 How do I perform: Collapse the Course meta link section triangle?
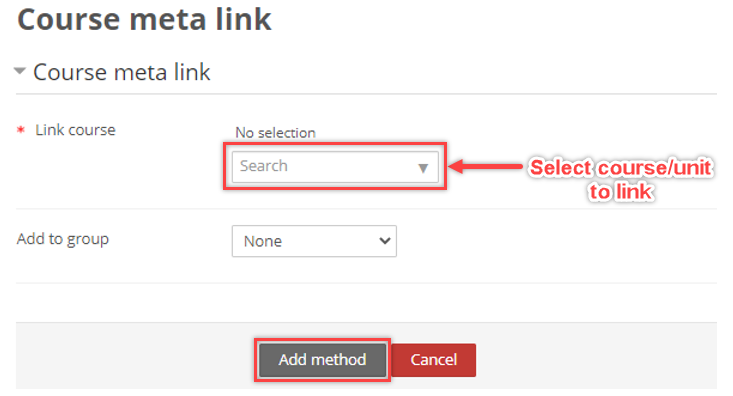pyautogui.click(x=20, y=72)
